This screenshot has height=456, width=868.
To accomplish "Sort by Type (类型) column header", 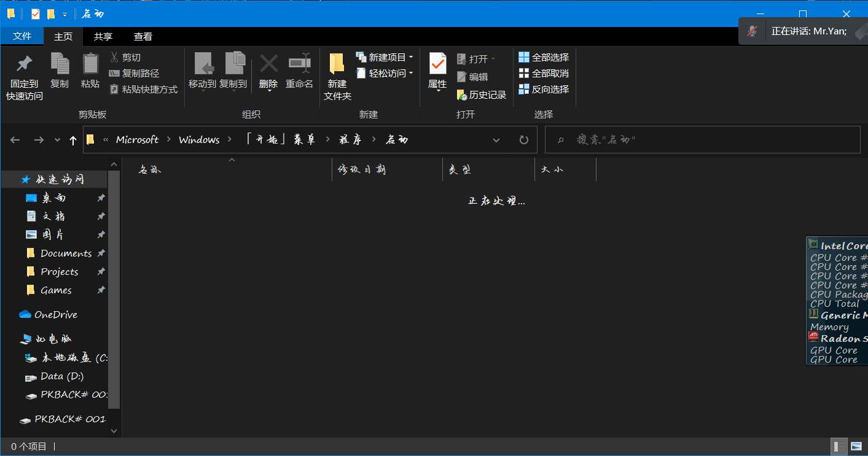I will point(489,170).
